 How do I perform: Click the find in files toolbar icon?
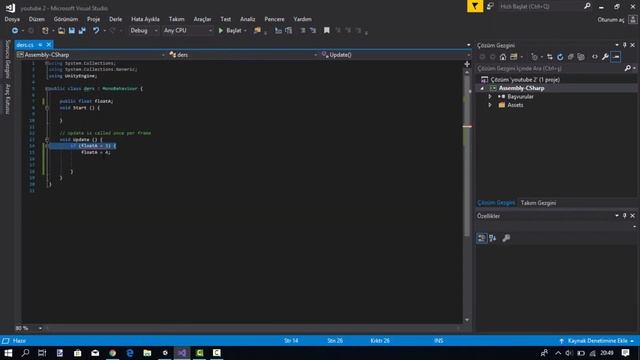pyautogui.click(x=257, y=31)
